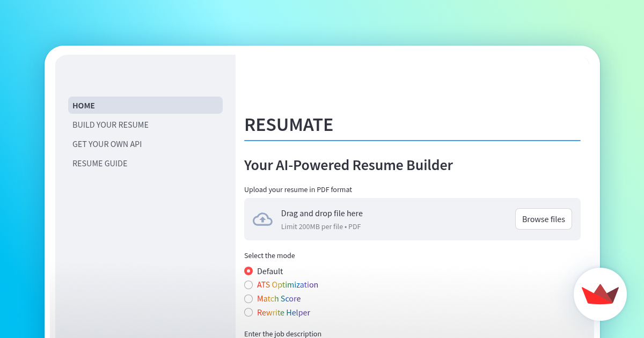Open the HOME page in sidebar
Screen dimensions: 644x338
click(145, 105)
